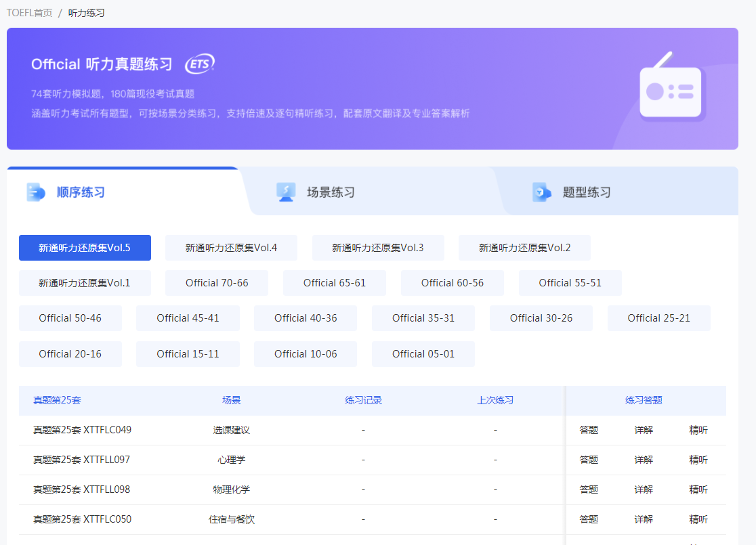This screenshot has height=545, width=756.
Task: Click the 心理学 scene cell
Action: (x=232, y=460)
